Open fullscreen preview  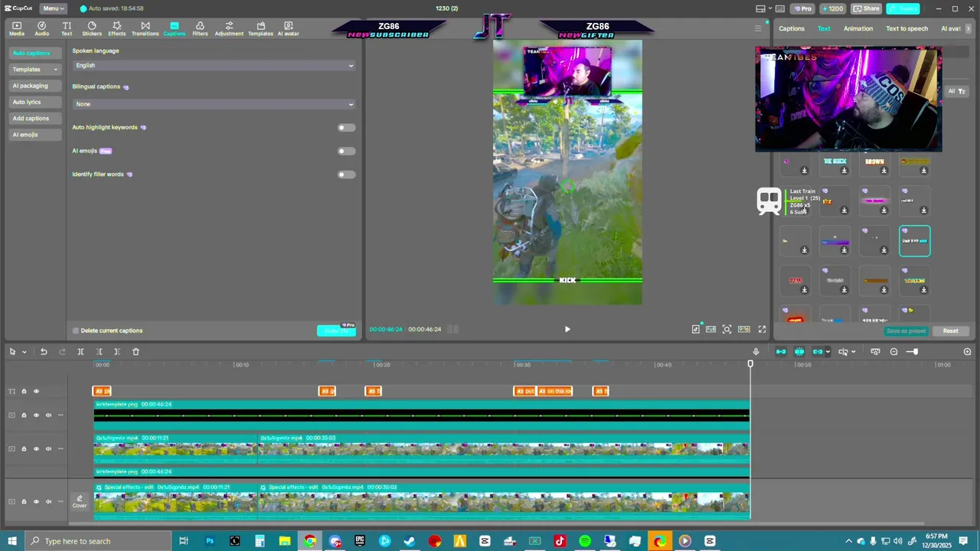pyautogui.click(x=762, y=329)
